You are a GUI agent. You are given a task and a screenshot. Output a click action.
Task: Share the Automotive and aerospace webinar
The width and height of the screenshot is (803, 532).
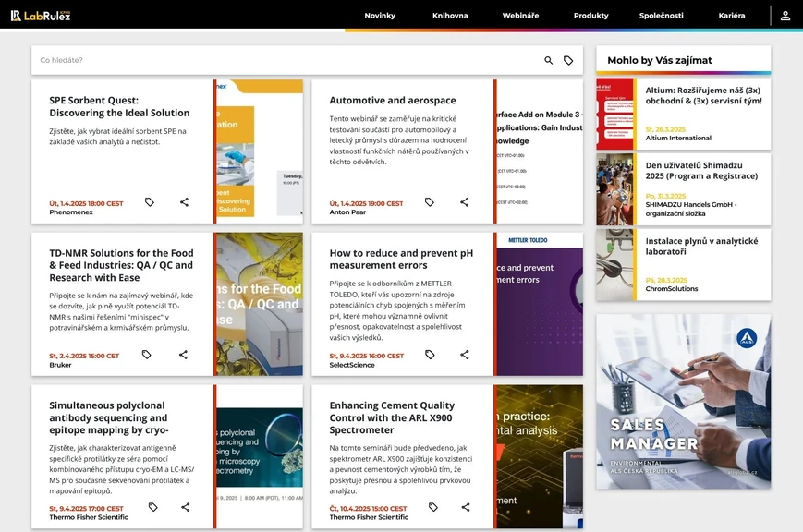click(x=464, y=201)
